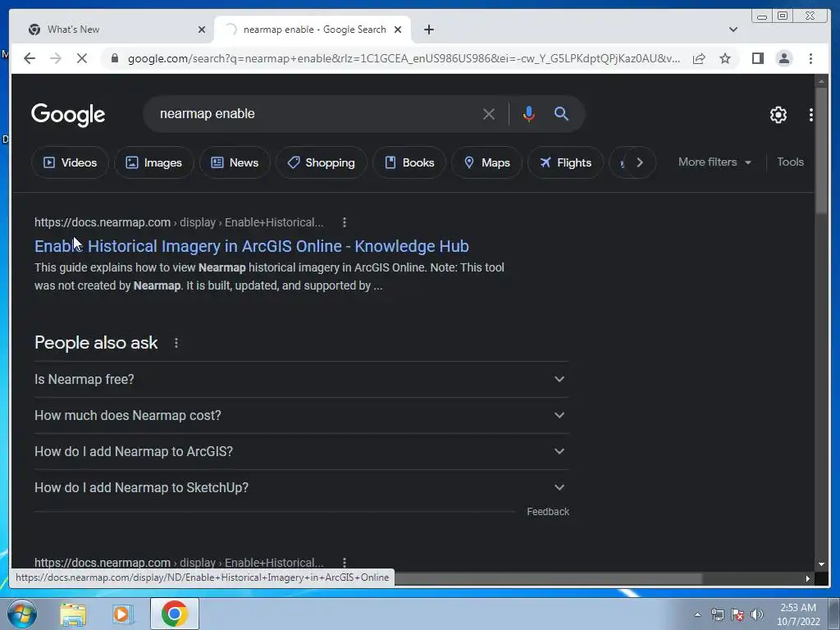
Task: Expand 'How much does Nearmap cost?'
Action: tap(300, 415)
